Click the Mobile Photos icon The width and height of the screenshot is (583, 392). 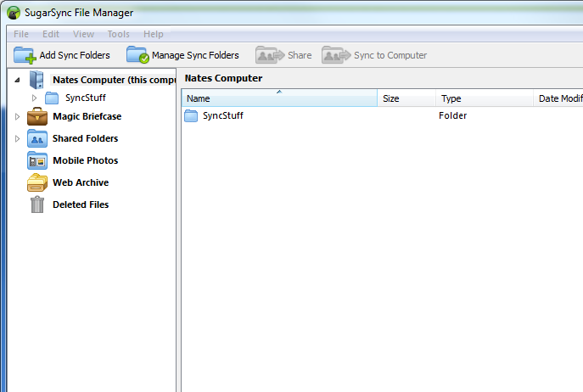point(37,160)
